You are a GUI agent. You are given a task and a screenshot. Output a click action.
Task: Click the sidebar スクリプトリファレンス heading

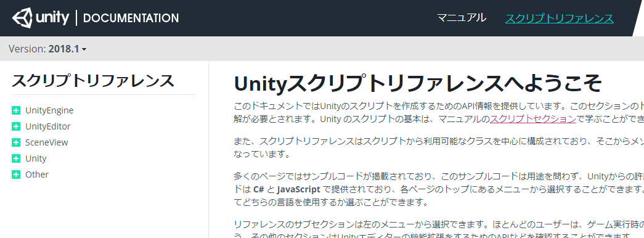pyautogui.click(x=93, y=81)
